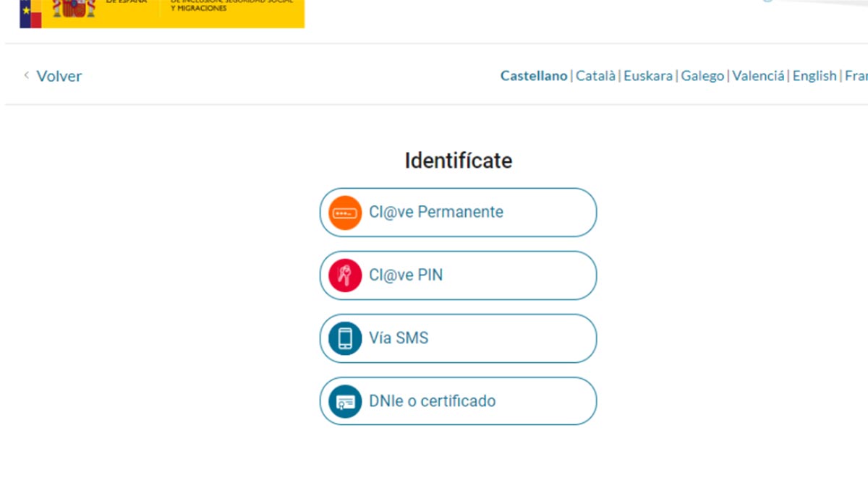Click the back chevron beside Volver
The image size is (868, 488).
(x=27, y=75)
